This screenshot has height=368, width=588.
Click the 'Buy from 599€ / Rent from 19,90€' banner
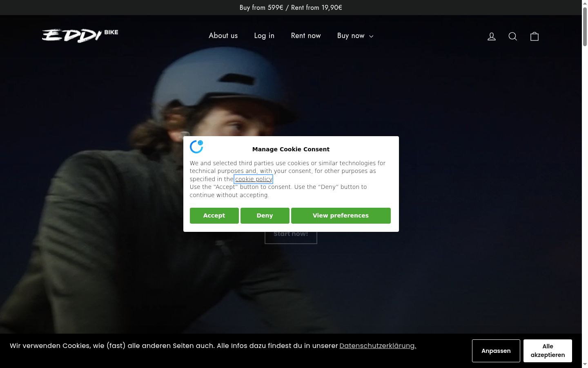pos(291,7)
